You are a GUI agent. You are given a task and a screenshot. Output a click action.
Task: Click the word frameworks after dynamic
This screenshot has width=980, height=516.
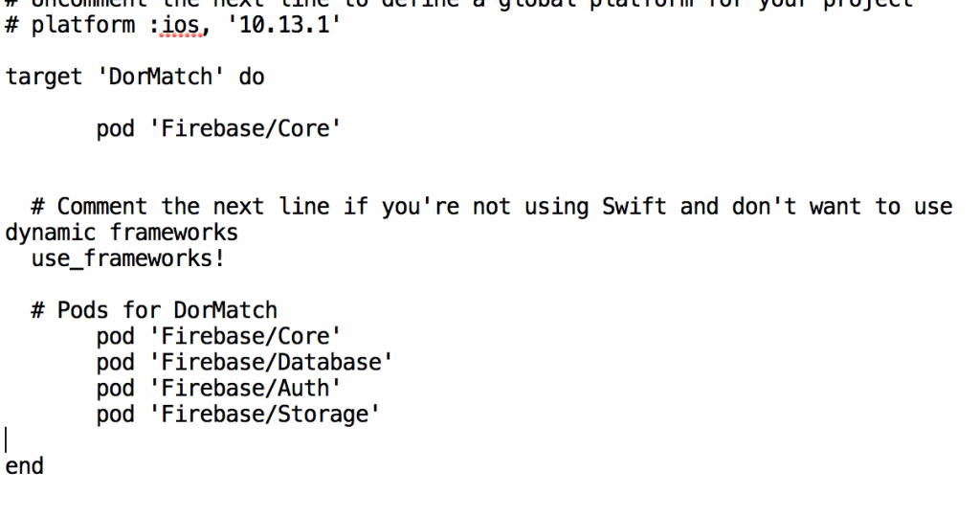coord(173,233)
